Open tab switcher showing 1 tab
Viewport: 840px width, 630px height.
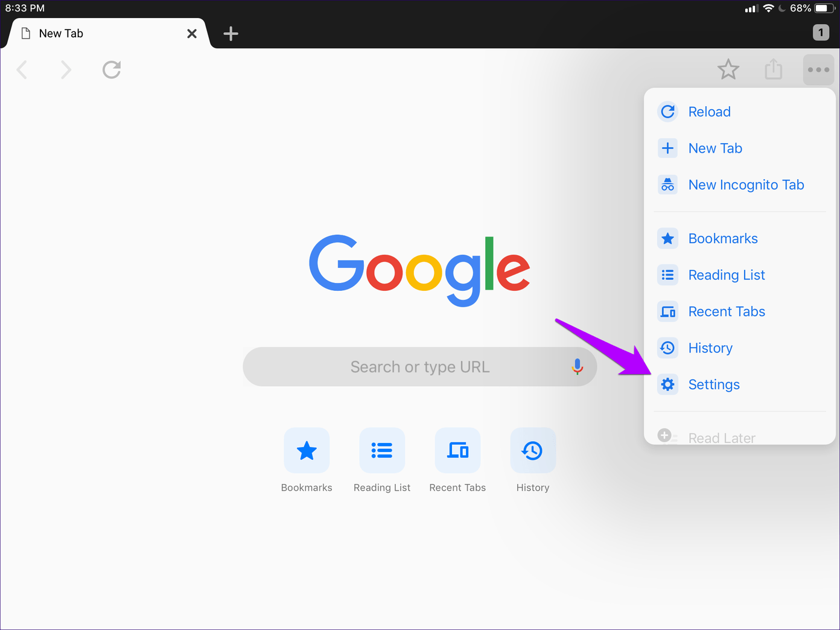pos(821,33)
